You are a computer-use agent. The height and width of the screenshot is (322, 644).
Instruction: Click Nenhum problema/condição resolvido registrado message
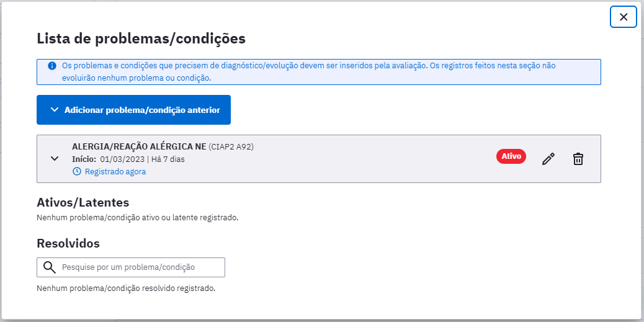click(x=126, y=288)
